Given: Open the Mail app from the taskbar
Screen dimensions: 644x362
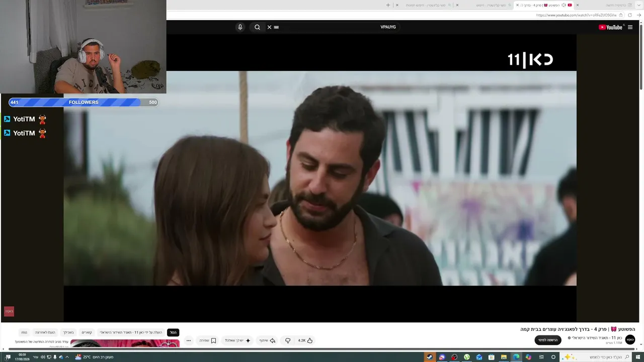Looking at the screenshot, I should 479,357.
